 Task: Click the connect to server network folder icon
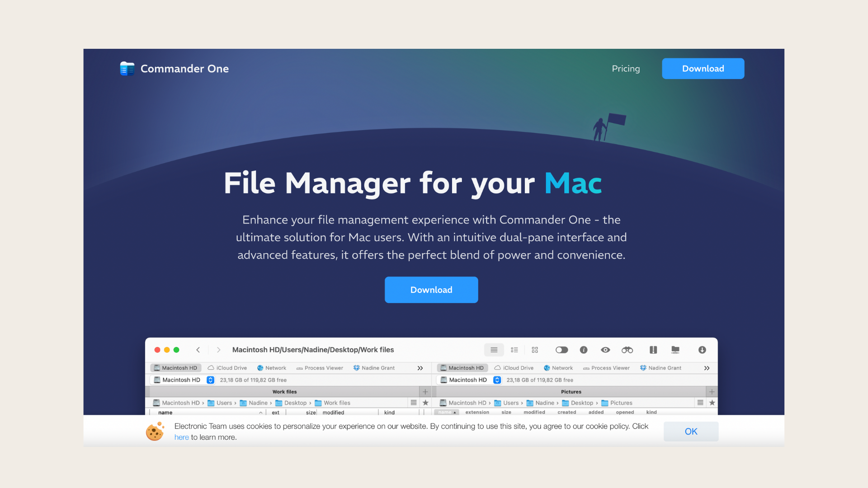pyautogui.click(x=675, y=350)
